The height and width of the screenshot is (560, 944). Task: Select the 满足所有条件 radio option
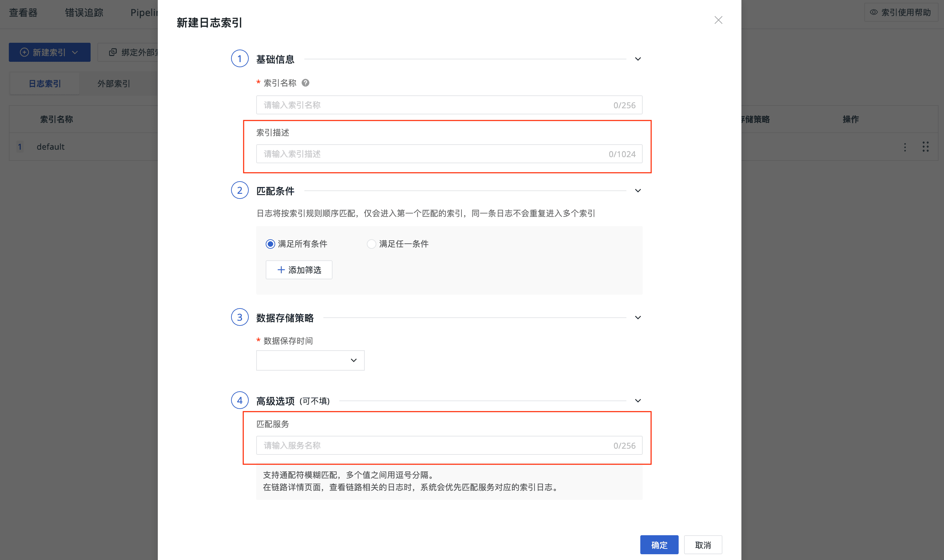[270, 244]
